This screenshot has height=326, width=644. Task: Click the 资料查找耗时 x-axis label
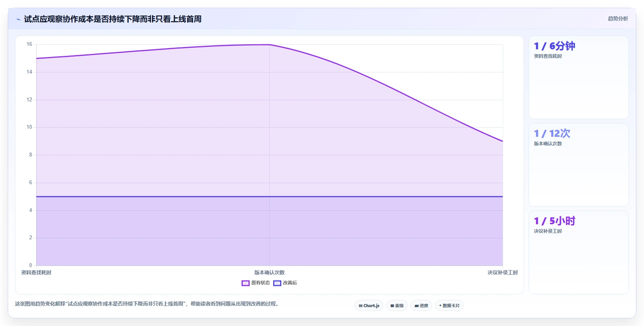[x=36, y=272]
